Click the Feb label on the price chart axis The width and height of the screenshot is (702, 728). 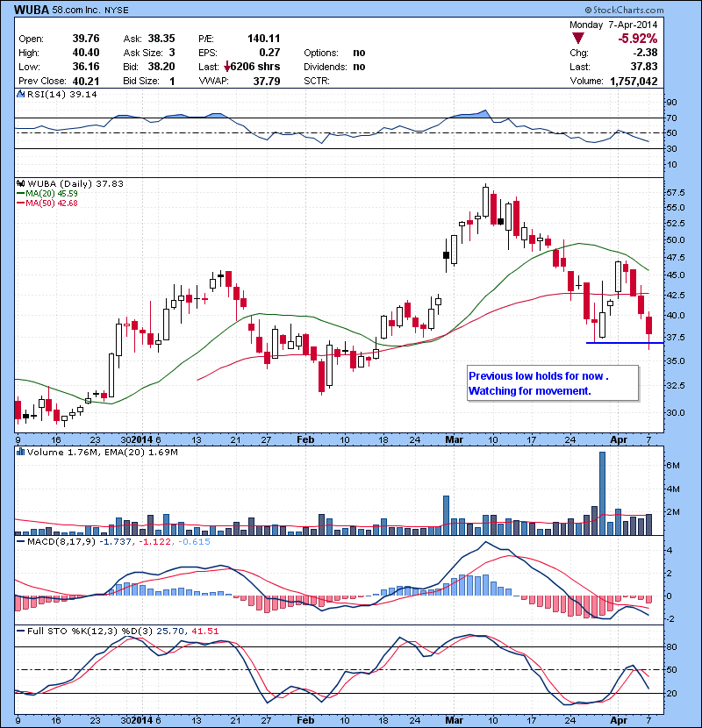[x=305, y=439]
